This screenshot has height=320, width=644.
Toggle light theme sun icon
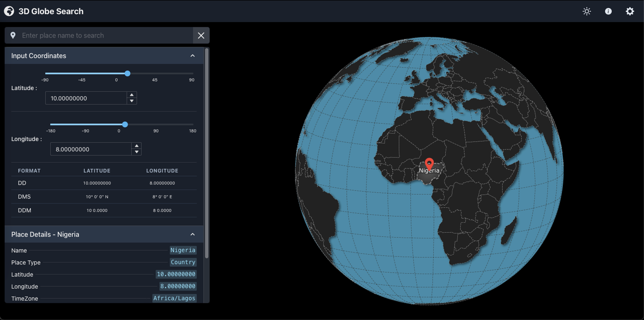coord(586,11)
